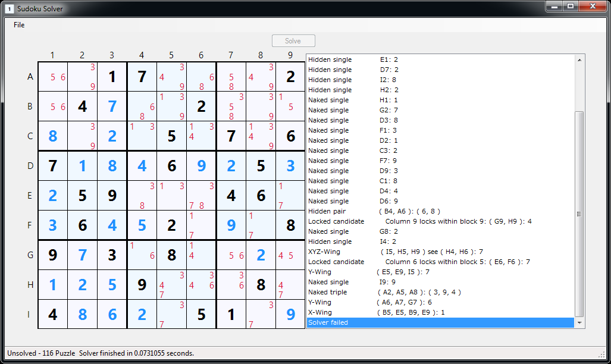The image size is (611, 364).
Task: Click Sudoku cell B2 containing 4
Action: click(x=82, y=106)
